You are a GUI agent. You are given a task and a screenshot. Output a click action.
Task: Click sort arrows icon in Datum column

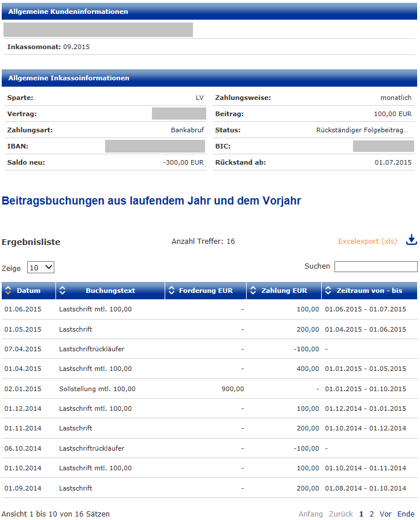pos(9,291)
